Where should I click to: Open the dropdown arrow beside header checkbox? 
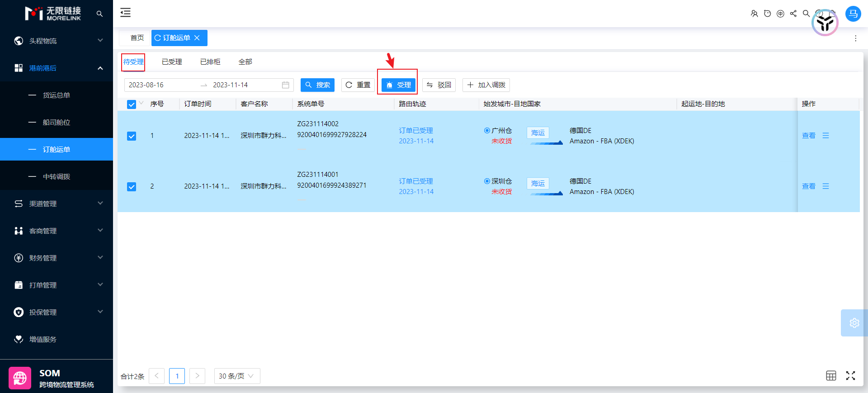(142, 103)
